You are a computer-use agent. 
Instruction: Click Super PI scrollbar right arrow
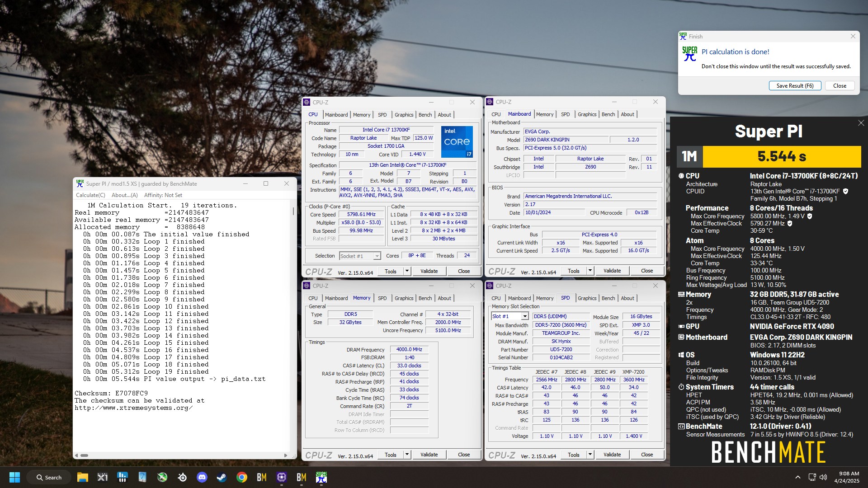(286, 455)
